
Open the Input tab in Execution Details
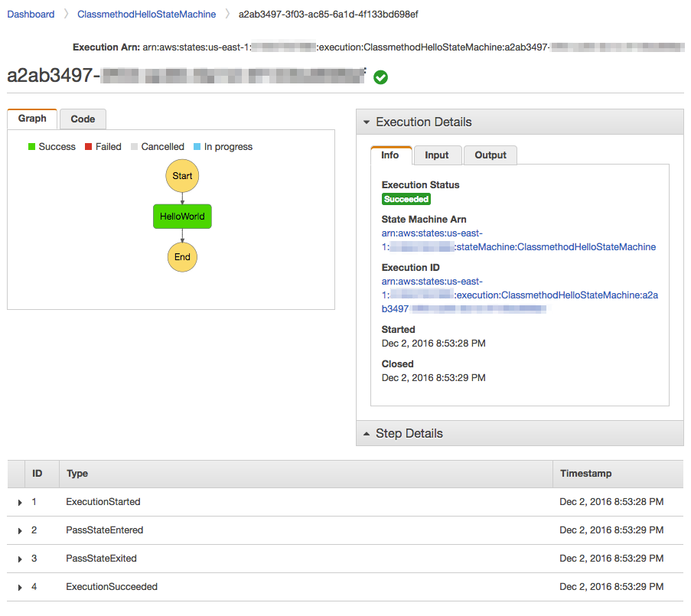pyautogui.click(x=437, y=155)
